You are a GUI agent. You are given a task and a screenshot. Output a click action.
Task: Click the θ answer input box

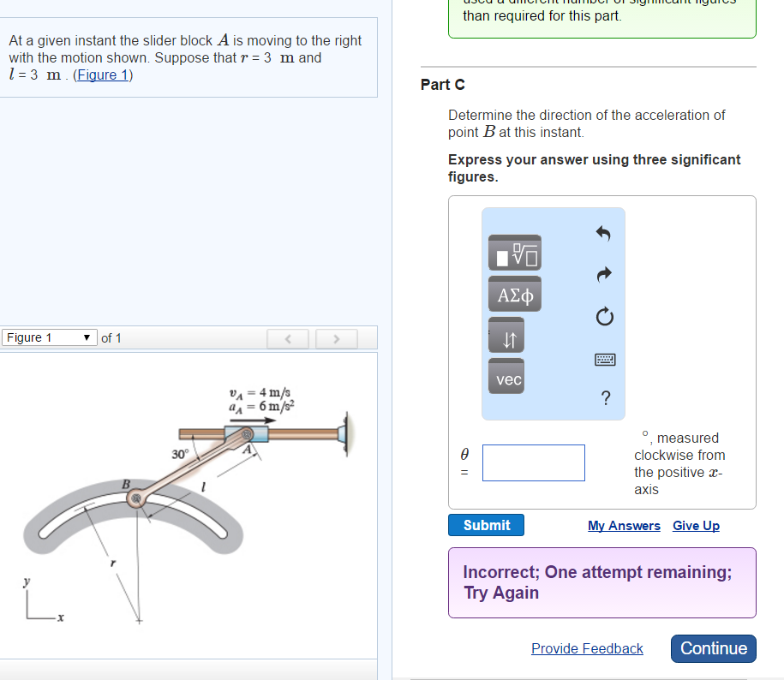tap(533, 462)
